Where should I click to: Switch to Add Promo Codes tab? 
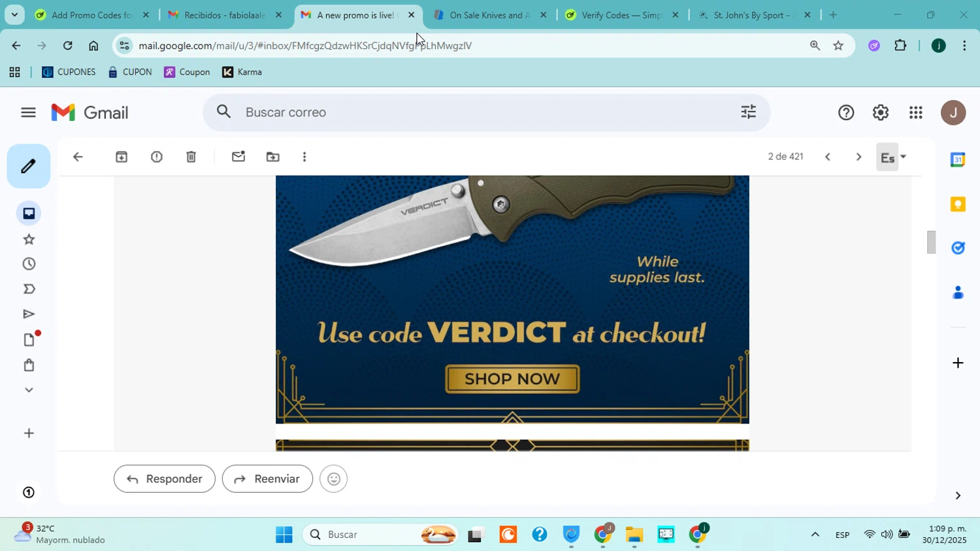[x=93, y=15]
